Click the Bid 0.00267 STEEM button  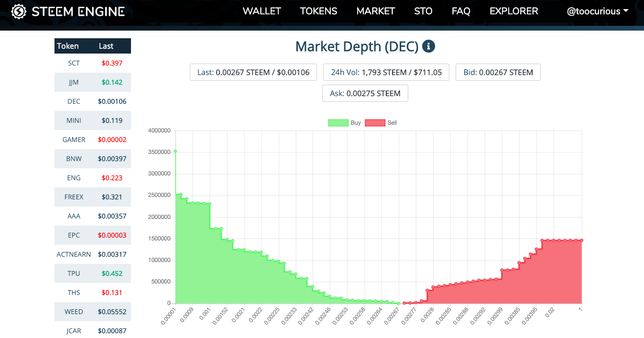click(498, 72)
